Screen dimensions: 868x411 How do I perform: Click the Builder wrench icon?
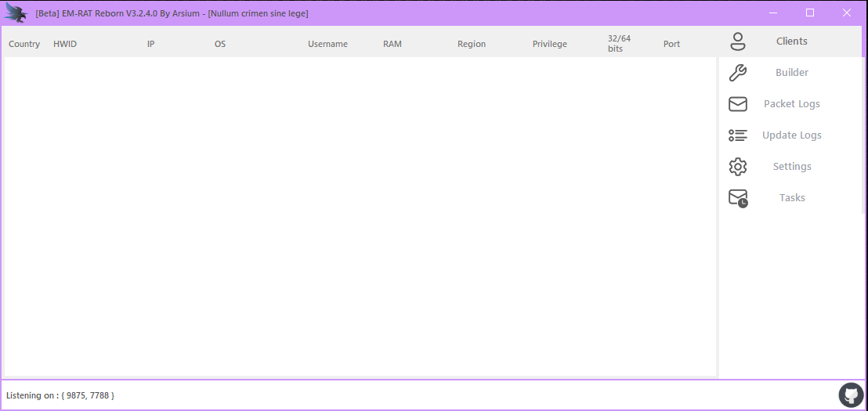738,73
